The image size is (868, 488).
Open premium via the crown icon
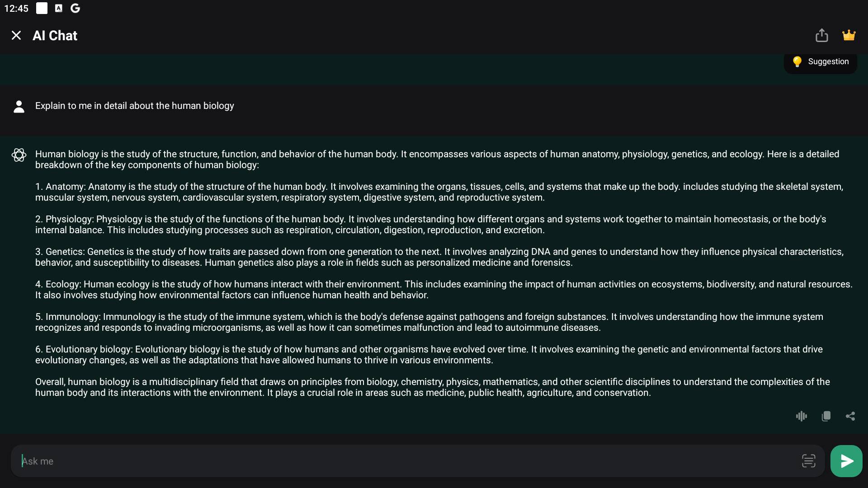[x=849, y=35]
